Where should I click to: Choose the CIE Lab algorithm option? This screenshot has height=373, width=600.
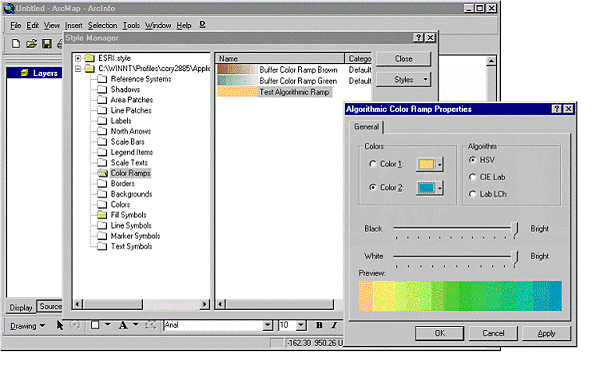473,177
